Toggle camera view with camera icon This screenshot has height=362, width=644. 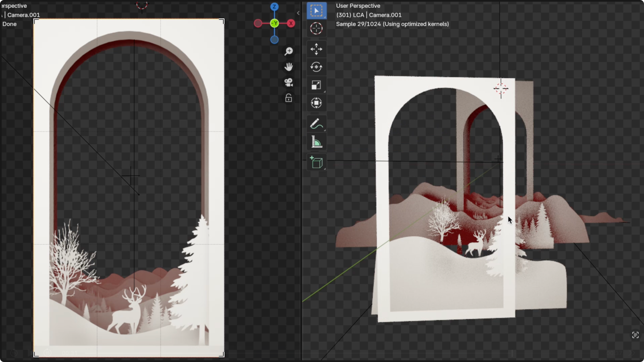click(289, 82)
